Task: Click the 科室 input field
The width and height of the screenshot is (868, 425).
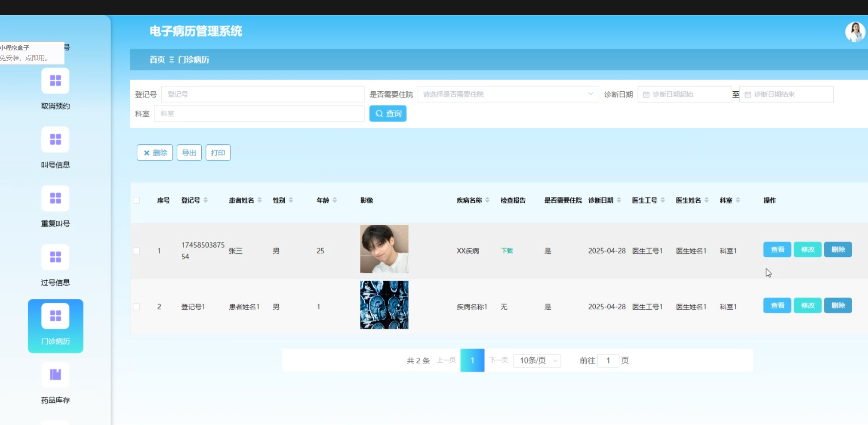Action: click(x=259, y=114)
